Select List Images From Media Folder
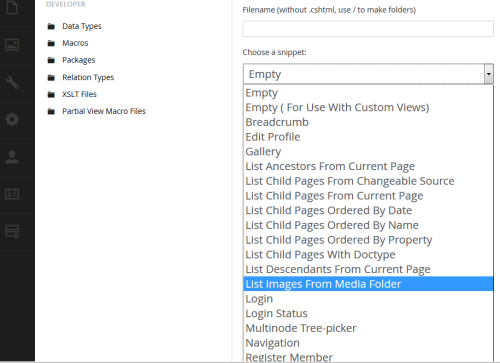 coord(368,284)
